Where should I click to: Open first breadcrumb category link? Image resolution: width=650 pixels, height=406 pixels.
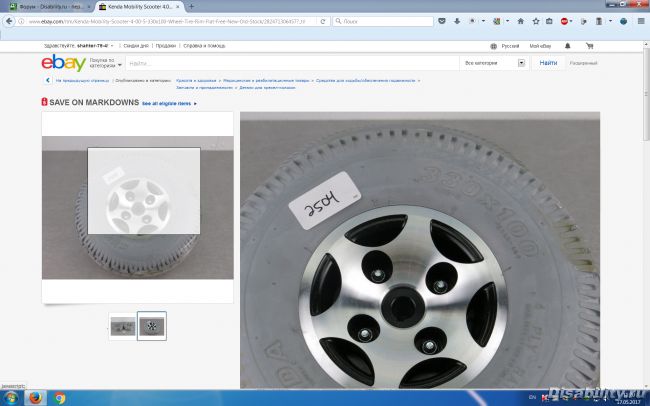click(x=196, y=80)
